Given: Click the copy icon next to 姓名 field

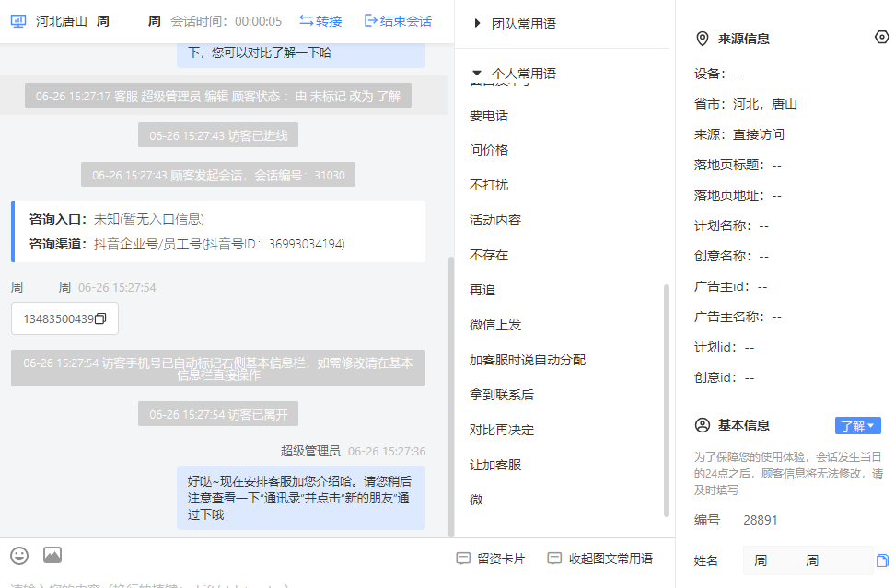Looking at the screenshot, I should click(x=882, y=560).
